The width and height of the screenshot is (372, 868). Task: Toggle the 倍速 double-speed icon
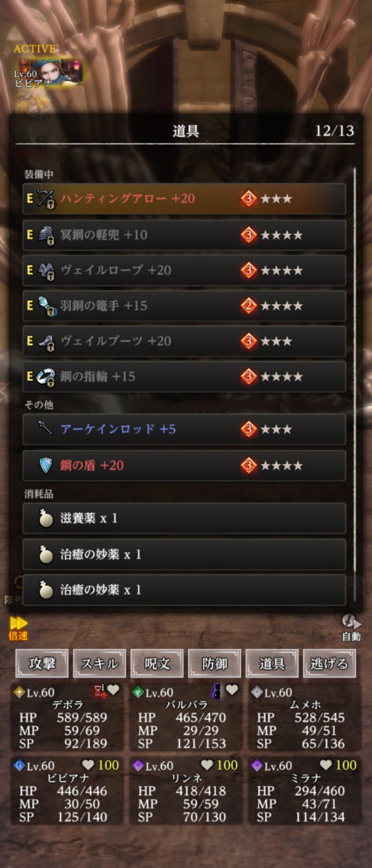coord(18,628)
